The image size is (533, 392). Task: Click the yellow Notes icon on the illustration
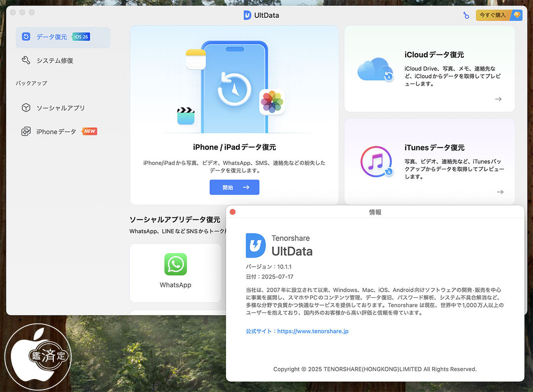(x=196, y=59)
